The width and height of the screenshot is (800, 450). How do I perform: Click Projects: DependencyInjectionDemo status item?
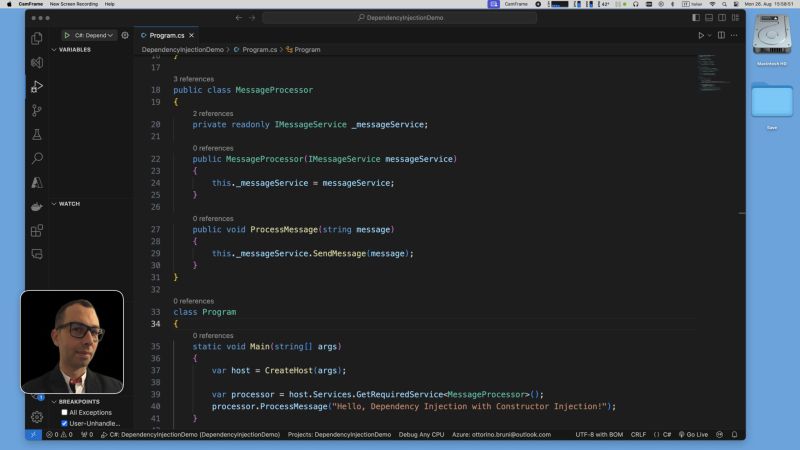339,435
